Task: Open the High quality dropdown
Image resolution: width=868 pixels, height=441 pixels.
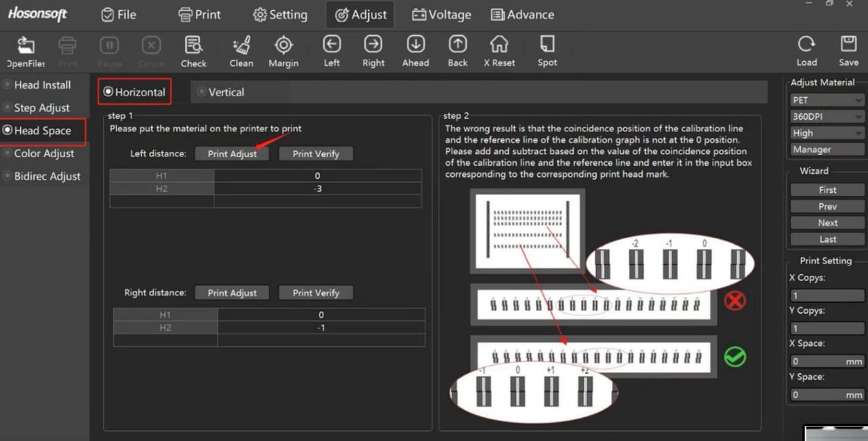Action: (x=827, y=133)
